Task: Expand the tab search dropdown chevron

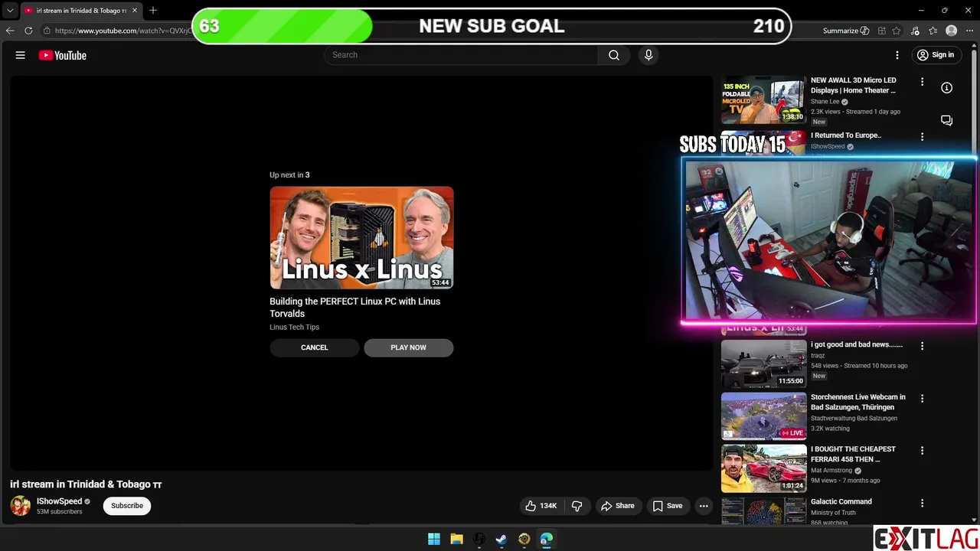Action: [x=10, y=11]
